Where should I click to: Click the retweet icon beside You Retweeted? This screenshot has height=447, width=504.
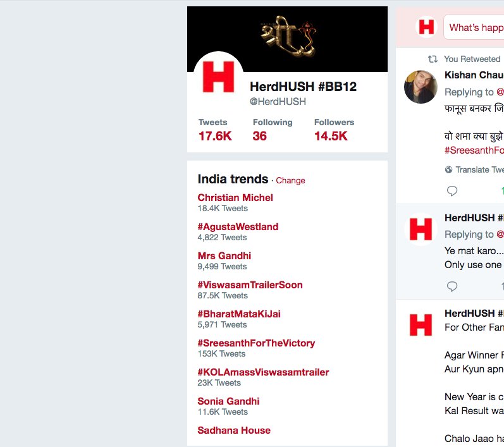433,59
